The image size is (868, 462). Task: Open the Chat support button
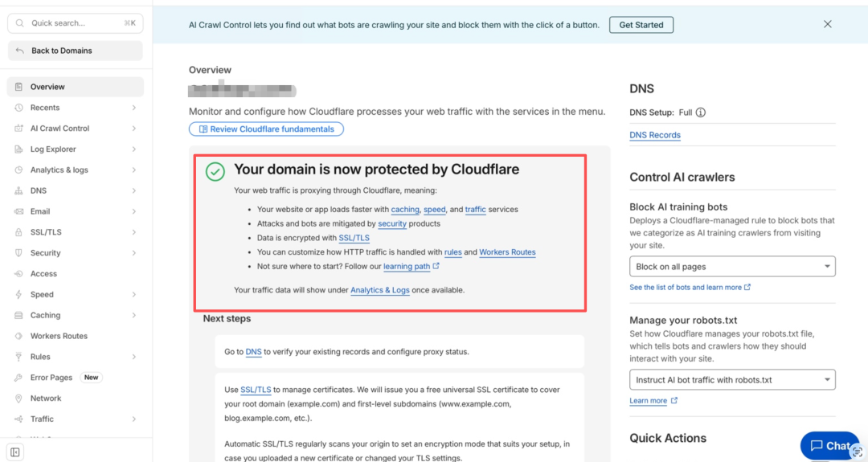coord(829,445)
